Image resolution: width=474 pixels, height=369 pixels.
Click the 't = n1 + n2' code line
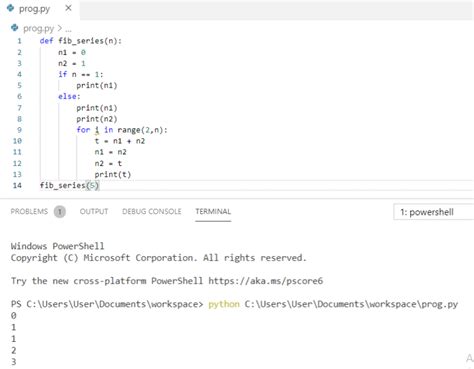[x=120, y=141]
